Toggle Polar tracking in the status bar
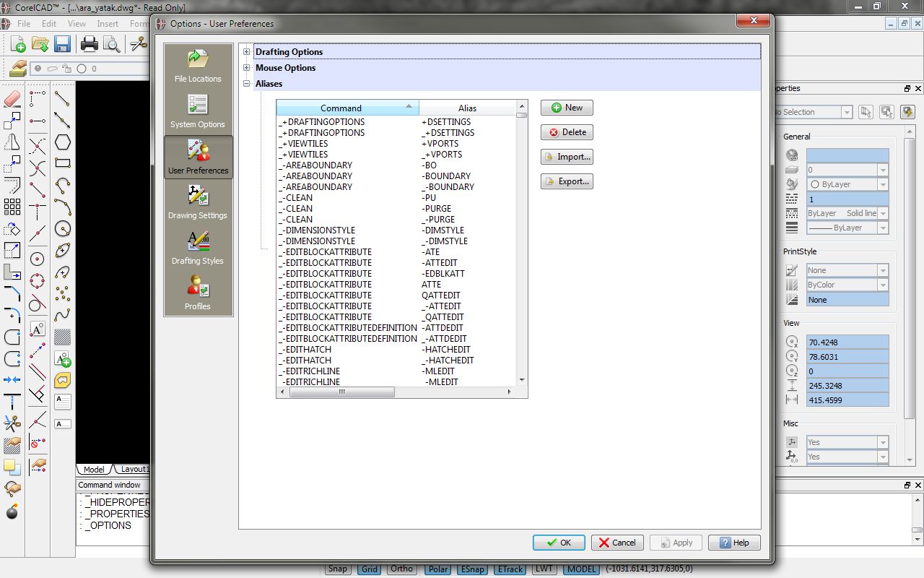 438,569
